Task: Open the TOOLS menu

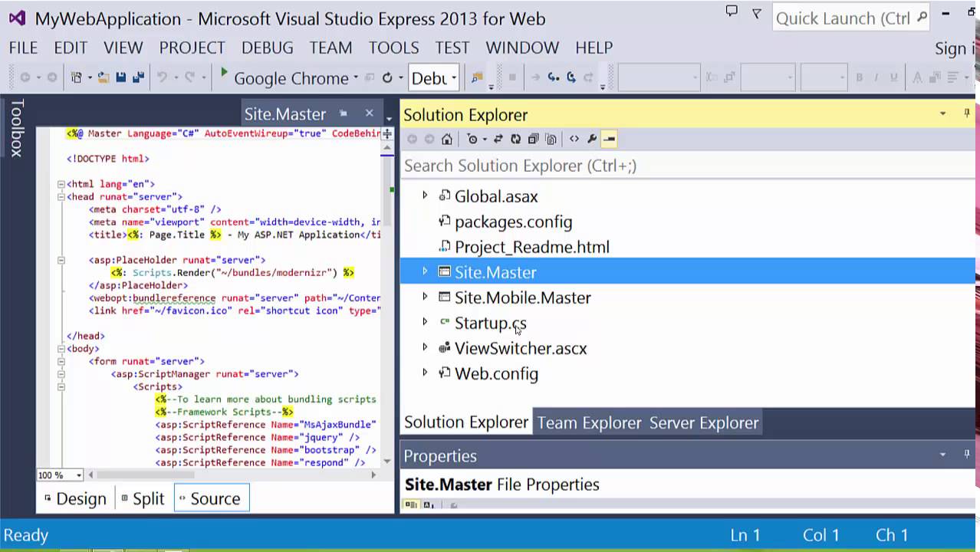Action: pos(393,48)
